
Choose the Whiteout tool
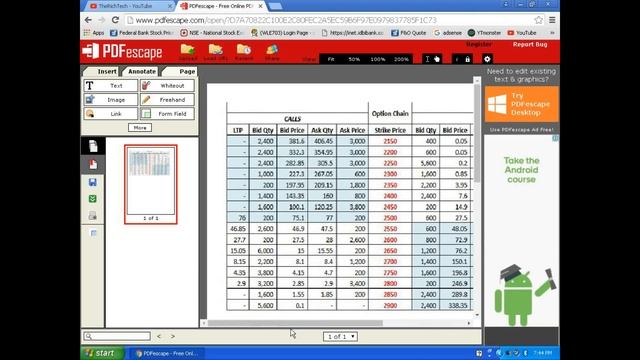167,86
